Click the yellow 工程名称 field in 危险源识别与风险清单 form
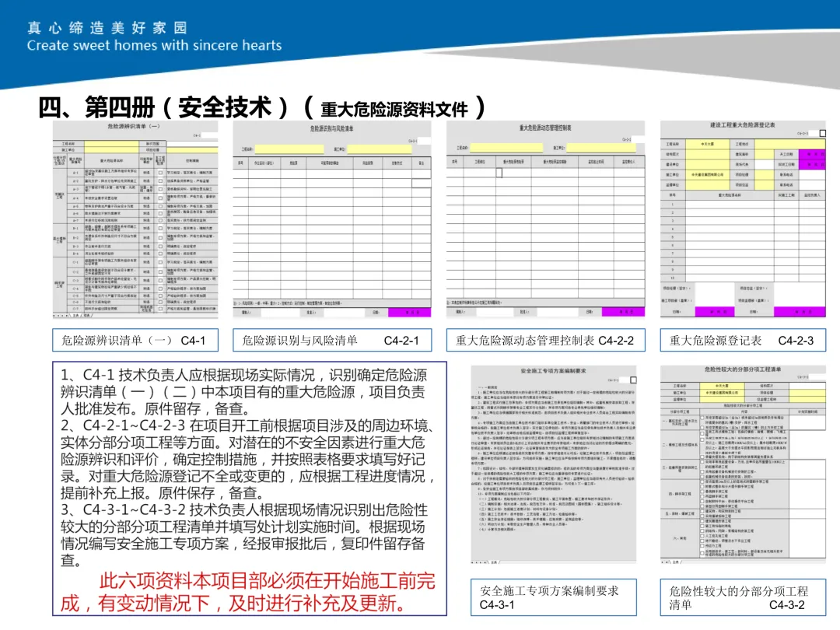This screenshot has height=630, width=840. [289, 149]
